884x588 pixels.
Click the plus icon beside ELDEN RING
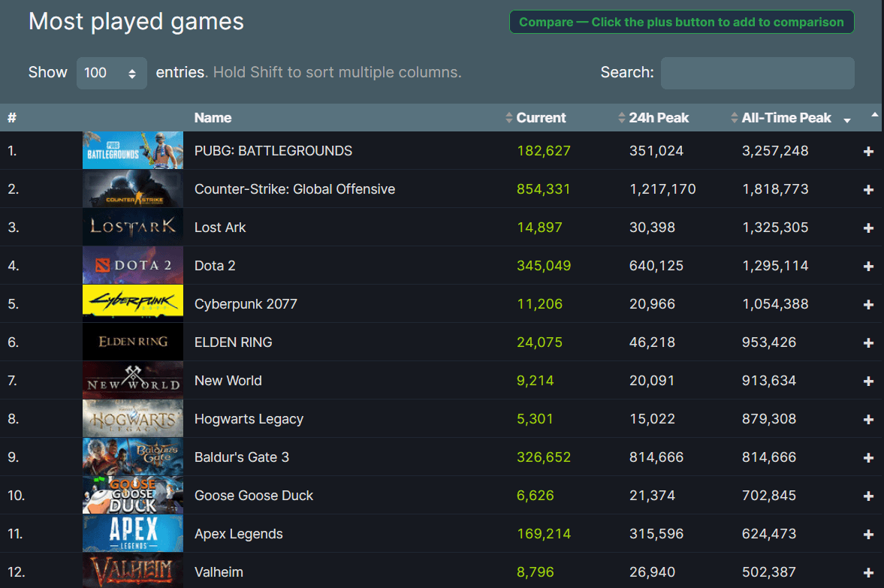tap(868, 342)
